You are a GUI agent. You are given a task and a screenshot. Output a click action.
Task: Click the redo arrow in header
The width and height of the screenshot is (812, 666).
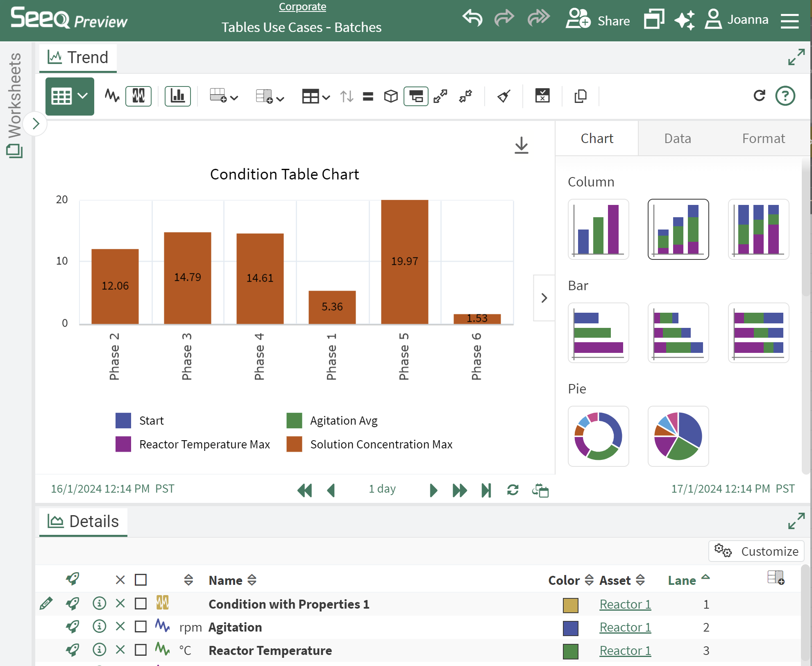tap(504, 18)
